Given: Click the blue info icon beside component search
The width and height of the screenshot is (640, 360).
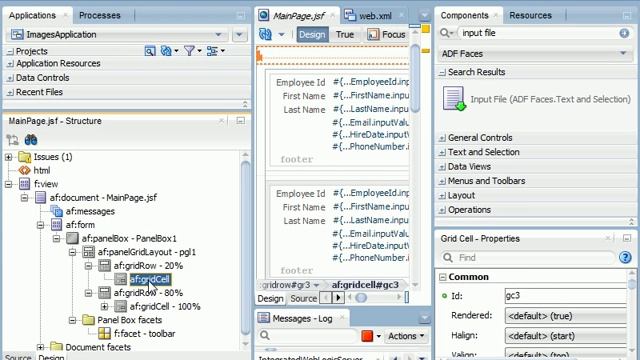Looking at the screenshot, I should coord(624,33).
